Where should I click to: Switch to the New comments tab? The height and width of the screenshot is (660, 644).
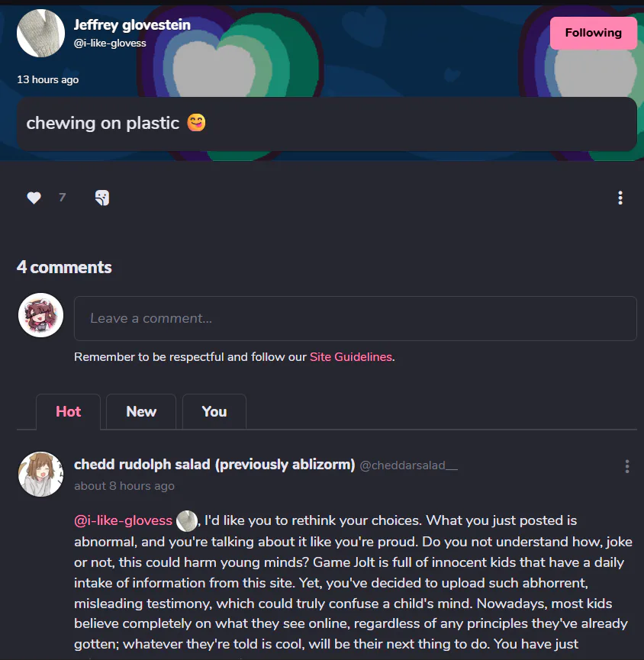click(141, 412)
